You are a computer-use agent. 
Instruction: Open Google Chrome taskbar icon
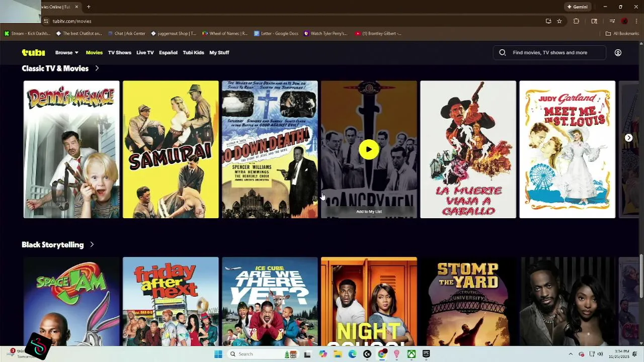[x=382, y=354]
